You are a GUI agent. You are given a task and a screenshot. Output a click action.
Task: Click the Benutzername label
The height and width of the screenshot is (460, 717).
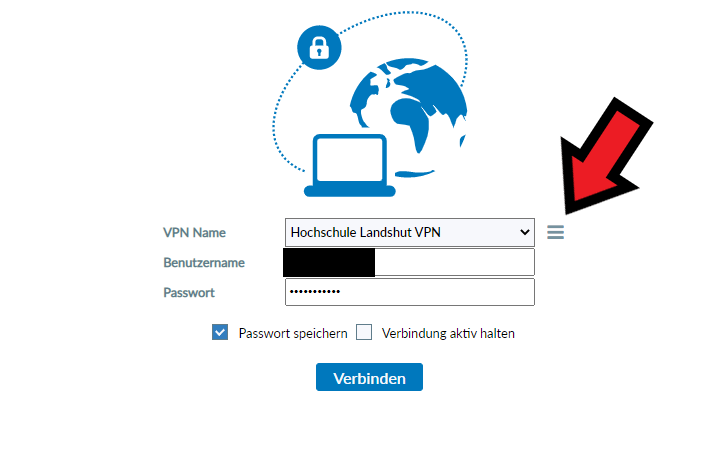click(x=204, y=262)
